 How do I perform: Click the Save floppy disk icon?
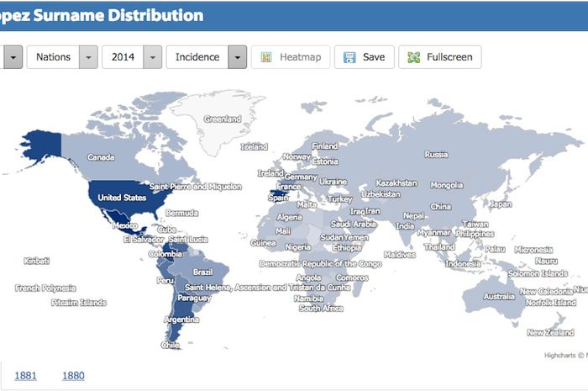349,58
